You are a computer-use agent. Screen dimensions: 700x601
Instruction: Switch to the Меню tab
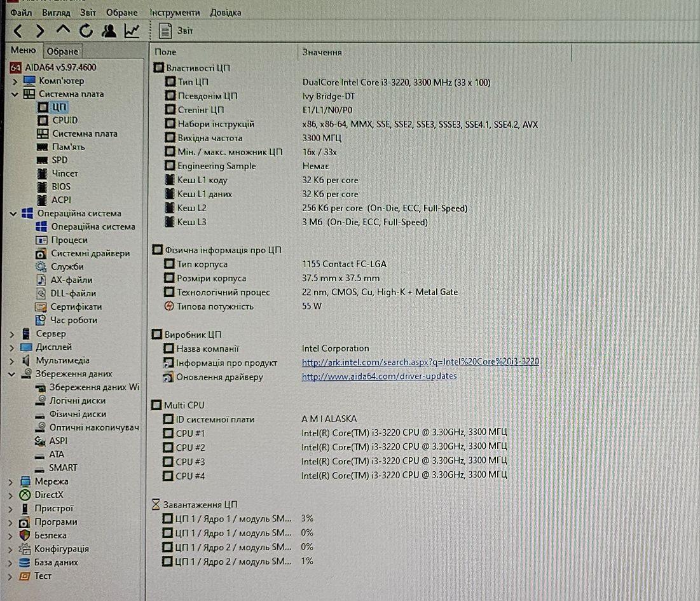[24, 50]
